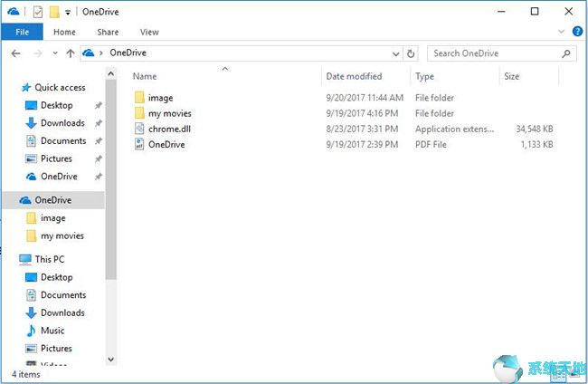Select the highlighted OneDrive tree node
The image size is (588, 384).
[x=53, y=200]
